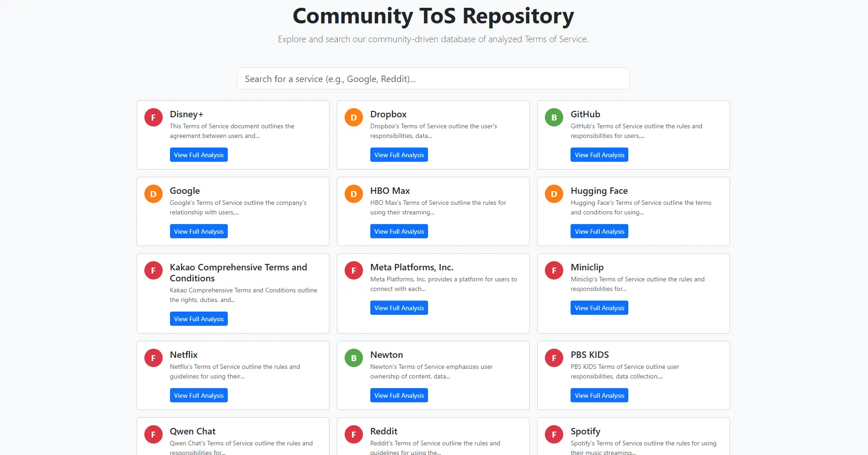View the full analysis for Google
This screenshot has width=868, height=455.
pyautogui.click(x=199, y=231)
